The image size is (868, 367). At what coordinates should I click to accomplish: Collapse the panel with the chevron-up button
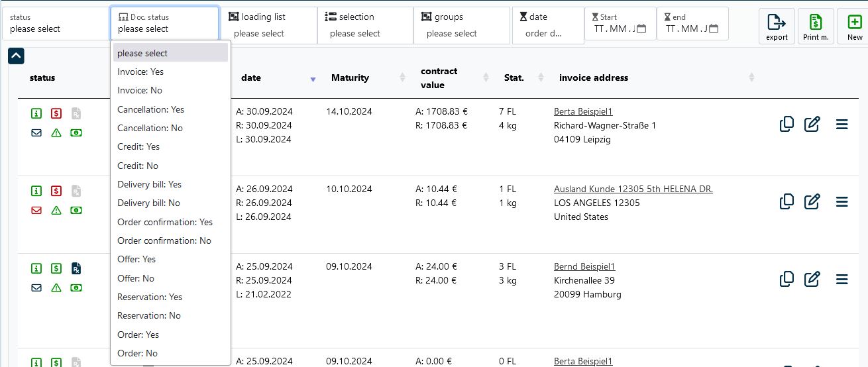(17, 56)
